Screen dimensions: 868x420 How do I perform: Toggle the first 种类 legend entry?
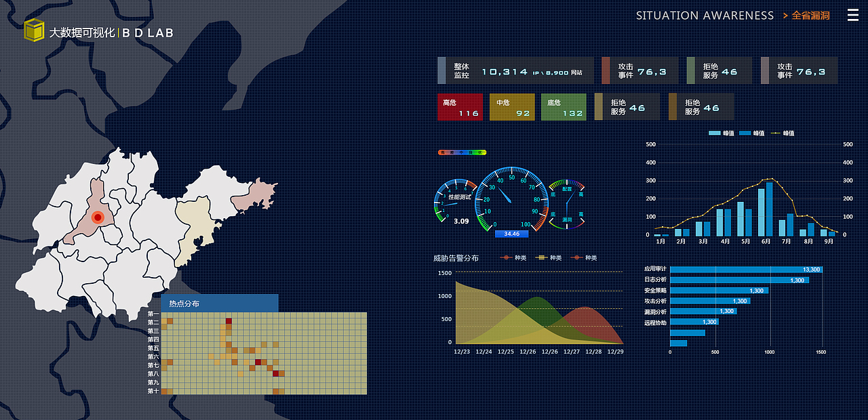click(x=513, y=257)
